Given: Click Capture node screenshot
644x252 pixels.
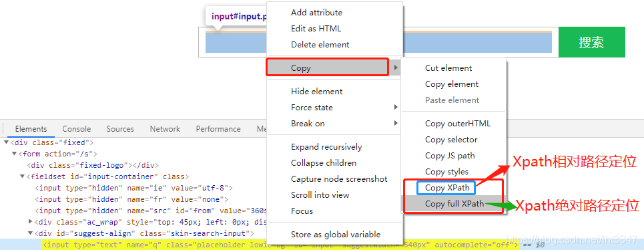Looking at the screenshot, I should [x=339, y=179].
